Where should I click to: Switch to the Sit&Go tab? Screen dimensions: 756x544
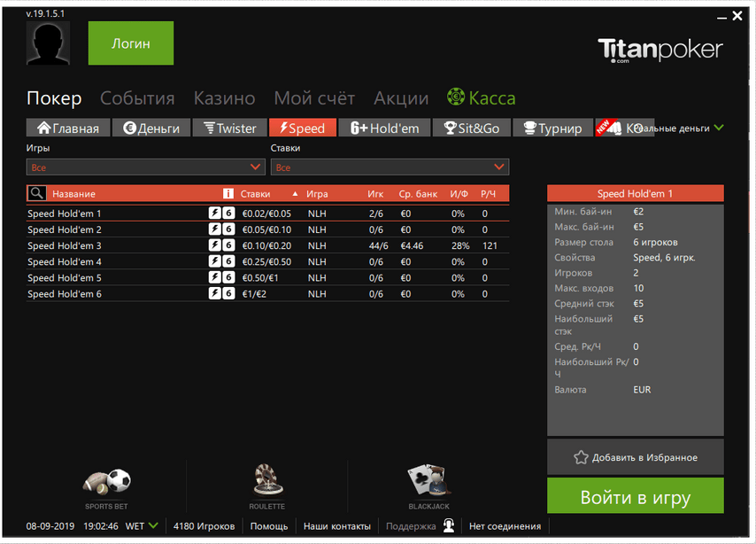point(472,128)
